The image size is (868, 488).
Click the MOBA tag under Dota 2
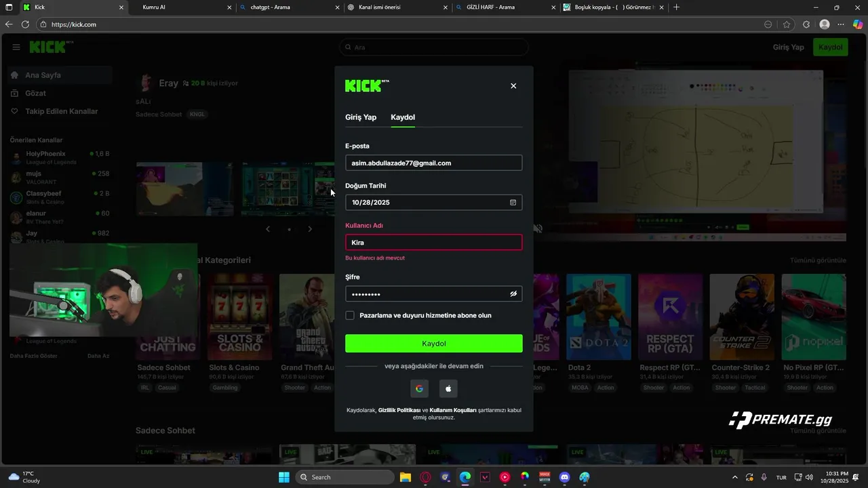(x=580, y=388)
